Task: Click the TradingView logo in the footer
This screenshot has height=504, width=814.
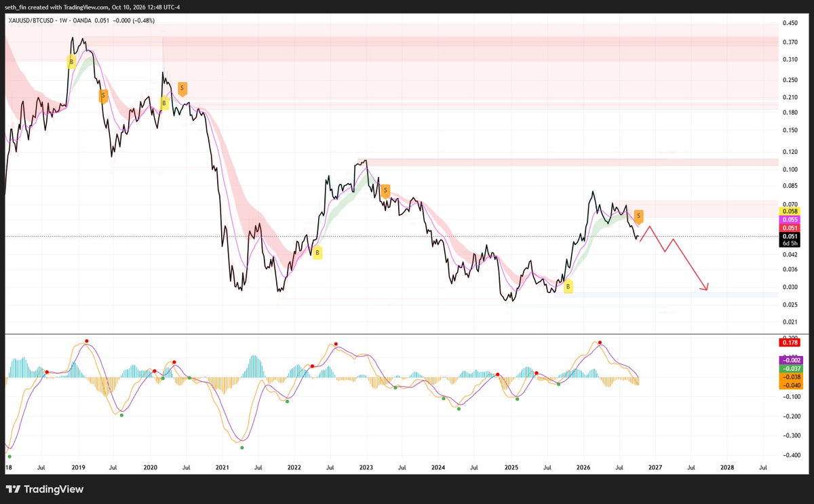Action: (44, 488)
